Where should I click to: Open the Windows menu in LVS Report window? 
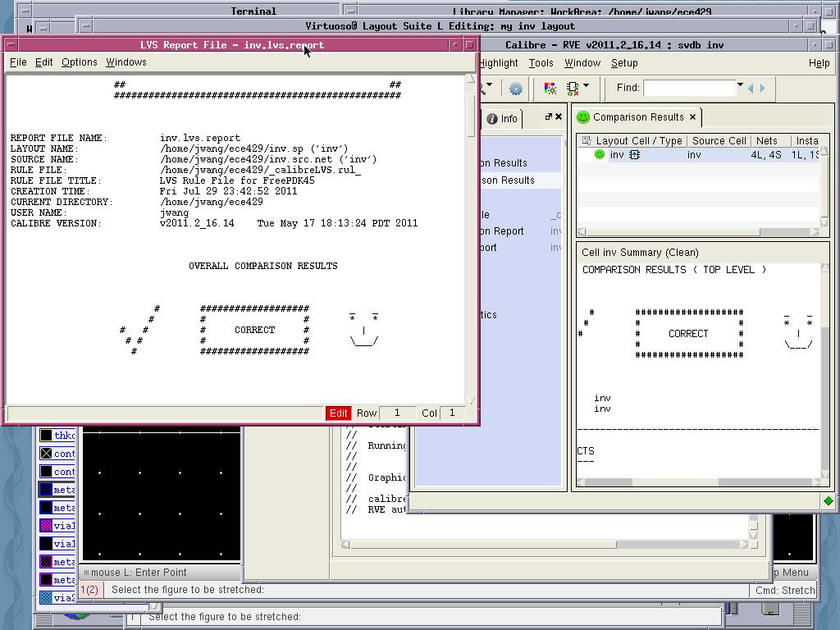pos(126,62)
